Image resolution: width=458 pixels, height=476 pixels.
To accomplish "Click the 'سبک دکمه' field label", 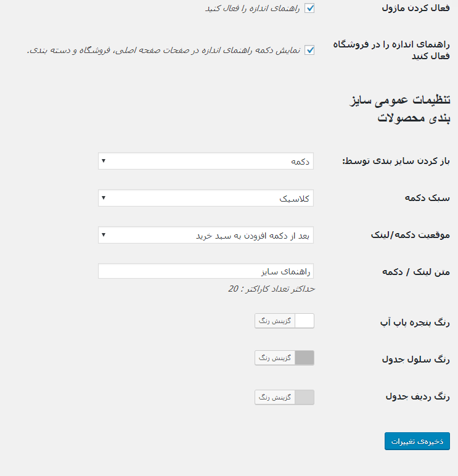I will click(x=427, y=198).
